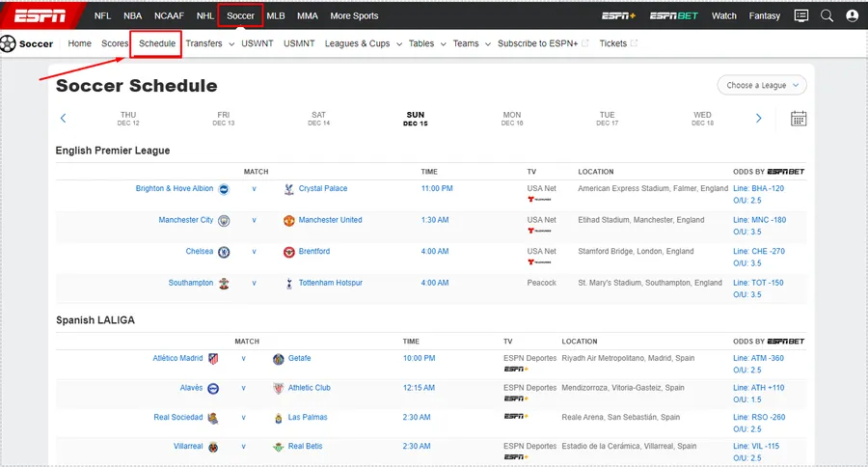Click Fantasy in the header
The height and width of the screenshot is (467, 868).
click(765, 15)
